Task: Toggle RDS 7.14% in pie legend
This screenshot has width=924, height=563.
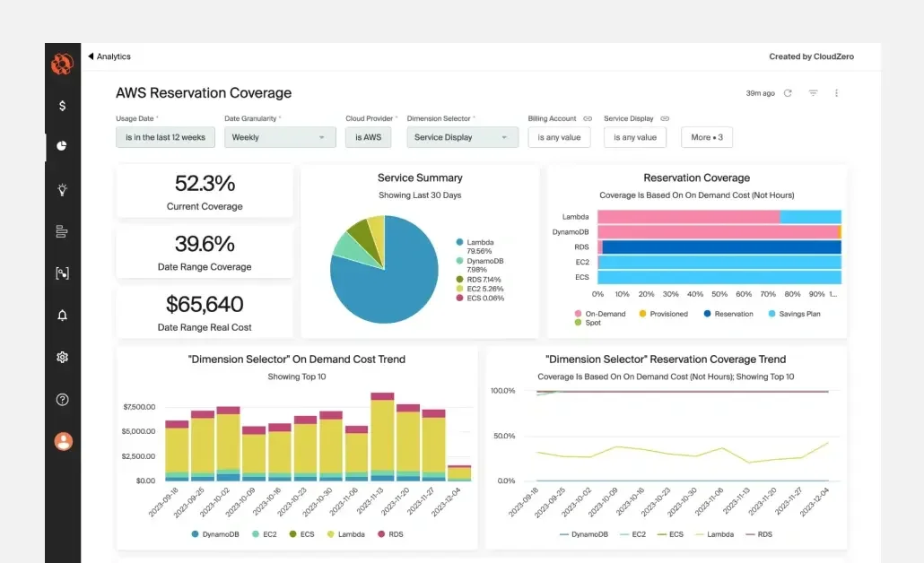Action: (x=478, y=280)
